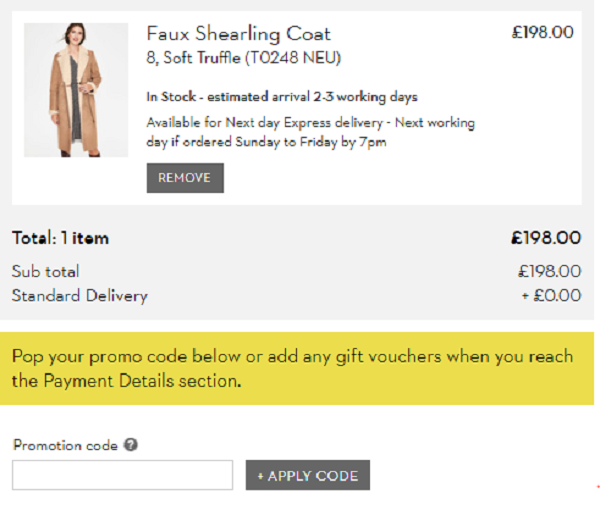This screenshot has height=510, width=600.
Task: Focus the Promotion code input field
Action: pyautogui.click(x=122, y=475)
